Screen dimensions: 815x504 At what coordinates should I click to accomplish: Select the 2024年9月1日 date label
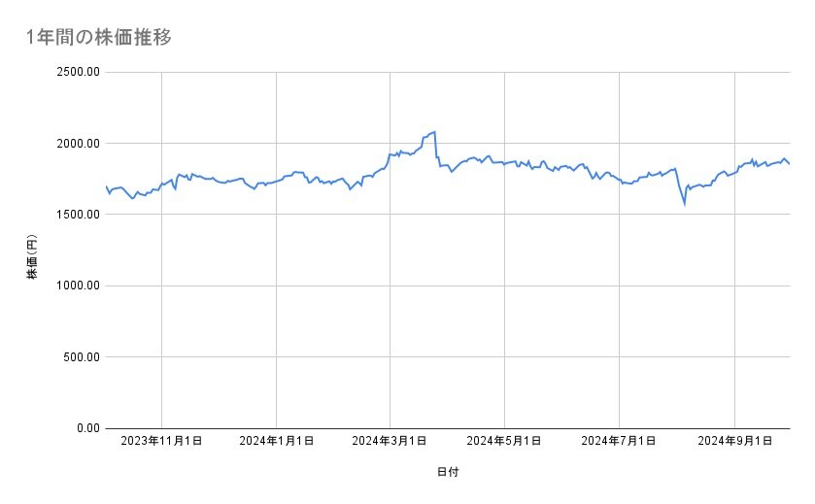734,441
